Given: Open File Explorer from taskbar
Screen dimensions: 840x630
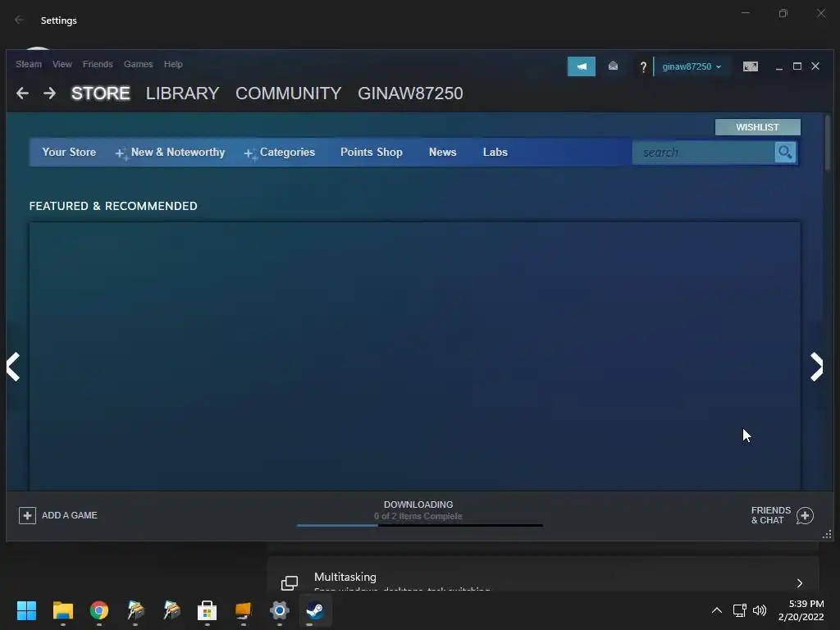Looking at the screenshot, I should 62,610.
